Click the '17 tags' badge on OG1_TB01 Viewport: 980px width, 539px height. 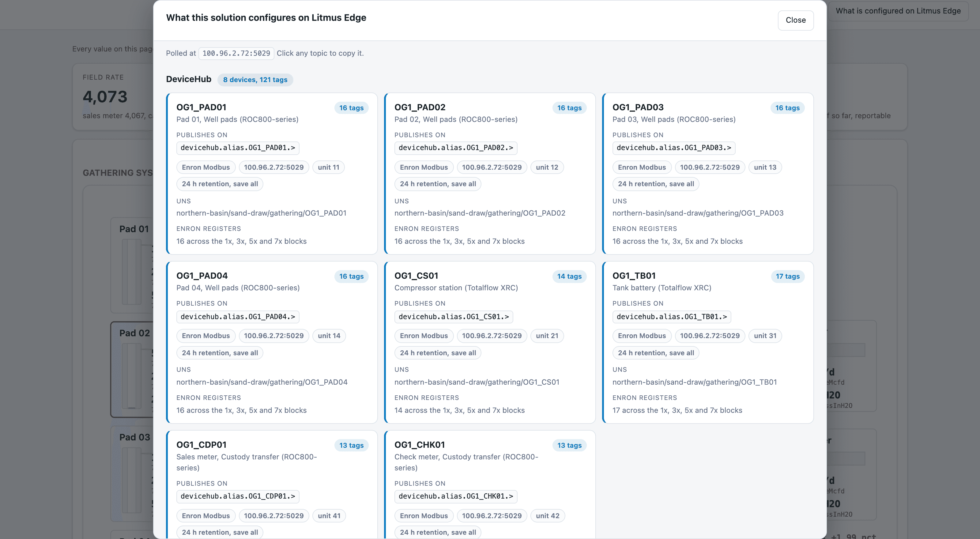[787, 276]
